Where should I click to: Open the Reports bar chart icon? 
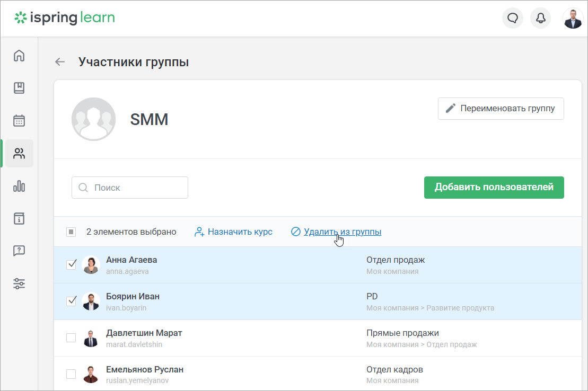19,186
